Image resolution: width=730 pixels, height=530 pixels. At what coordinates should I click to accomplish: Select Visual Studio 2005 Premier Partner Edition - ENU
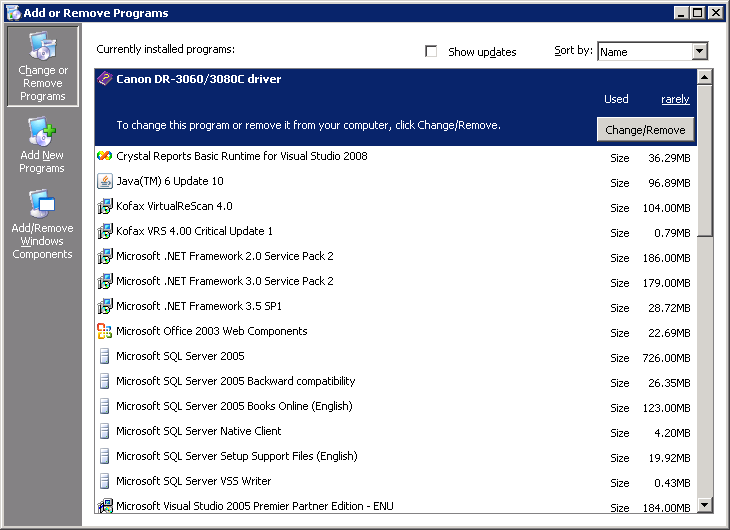click(255, 506)
